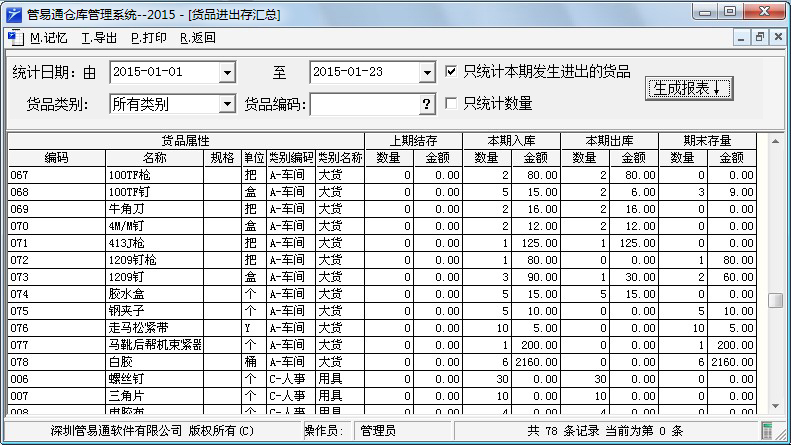This screenshot has height=445, width=791.
Task: Toggle 只统计本期发生进出的货品 checkbox
Action: [x=452, y=72]
